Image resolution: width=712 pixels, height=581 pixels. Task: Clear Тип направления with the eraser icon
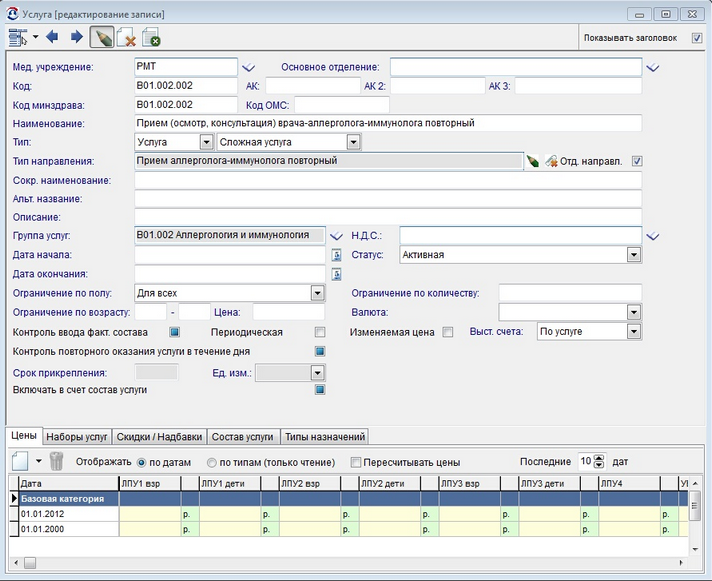551,161
